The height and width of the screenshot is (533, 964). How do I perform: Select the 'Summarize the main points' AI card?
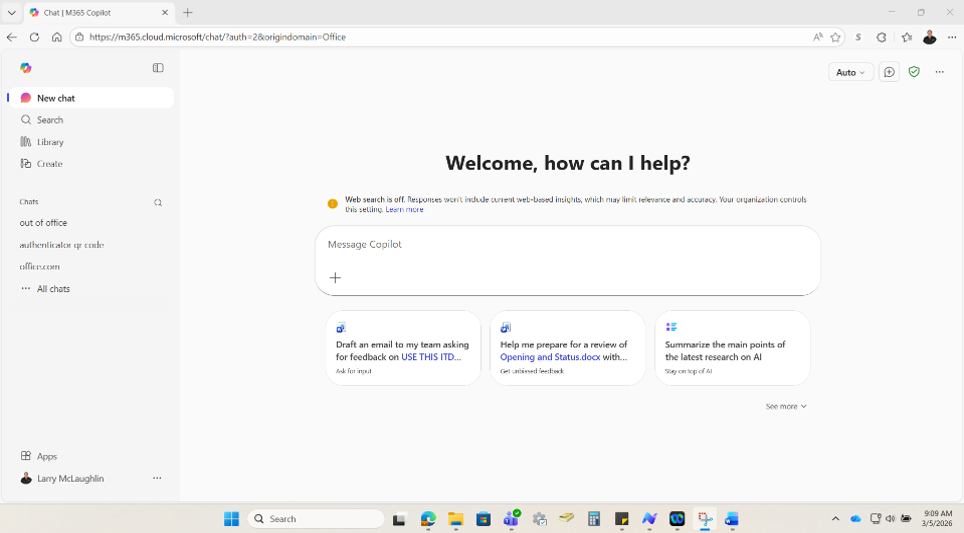tap(732, 348)
